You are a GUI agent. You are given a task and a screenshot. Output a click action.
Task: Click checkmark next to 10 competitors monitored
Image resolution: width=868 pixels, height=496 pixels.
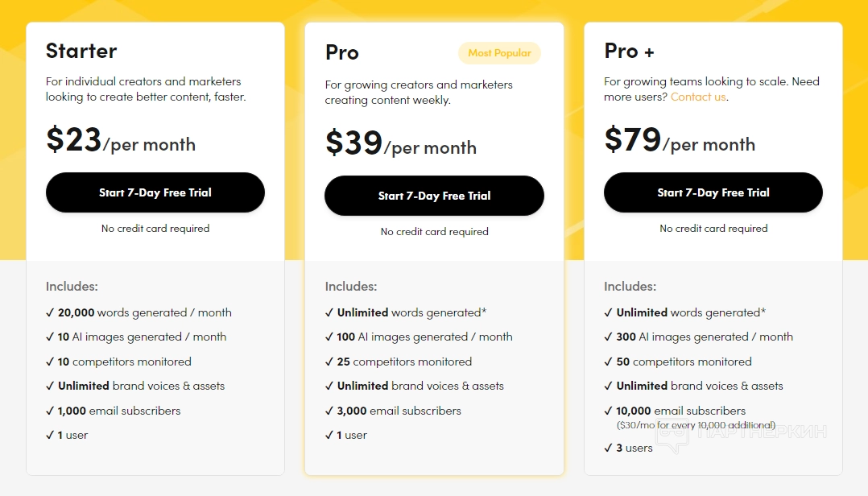pos(50,362)
